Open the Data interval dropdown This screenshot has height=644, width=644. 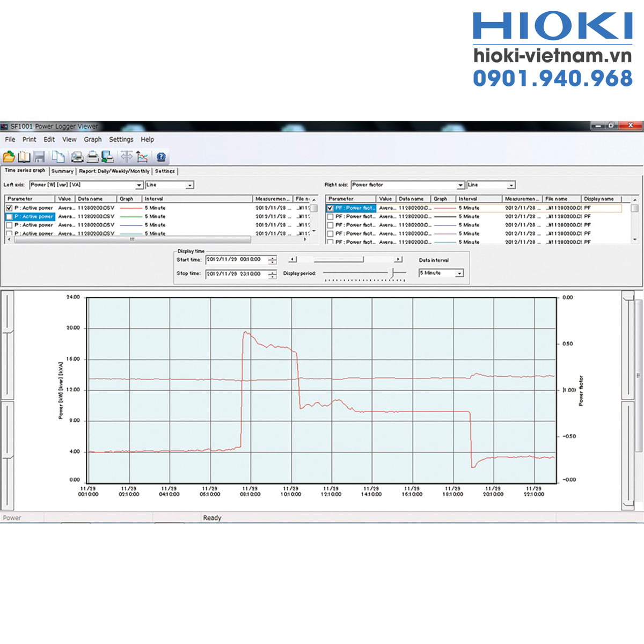pos(460,273)
